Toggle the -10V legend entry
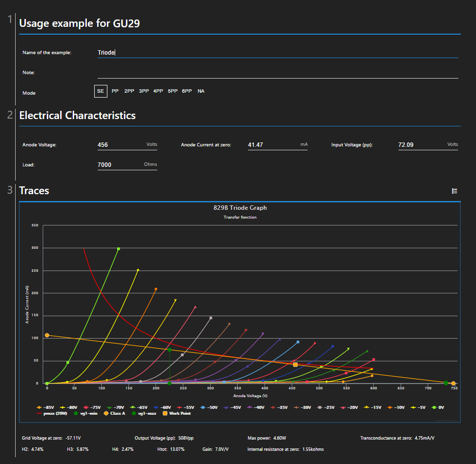This screenshot has height=464, width=476. (396, 407)
